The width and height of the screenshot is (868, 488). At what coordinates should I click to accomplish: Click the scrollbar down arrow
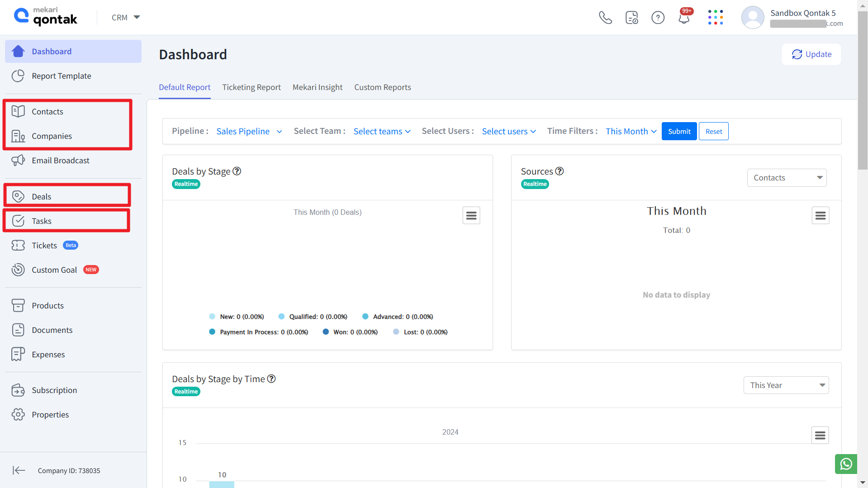pyautogui.click(x=863, y=483)
